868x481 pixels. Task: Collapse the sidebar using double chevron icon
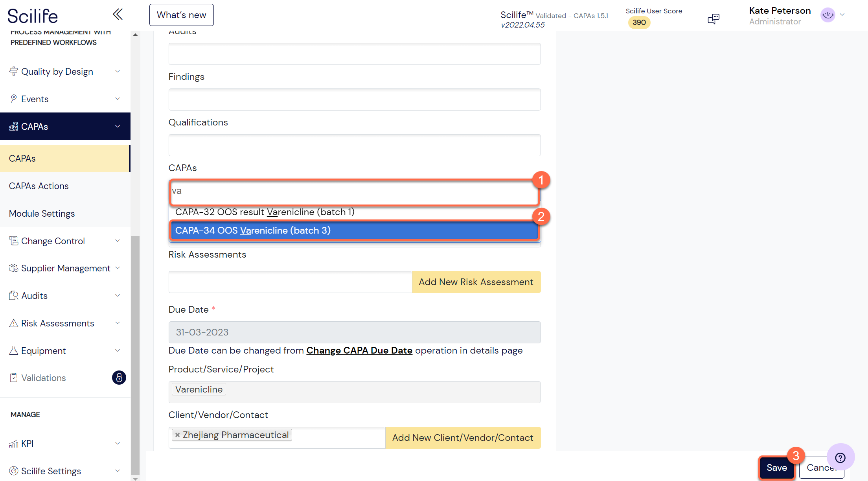118,14
